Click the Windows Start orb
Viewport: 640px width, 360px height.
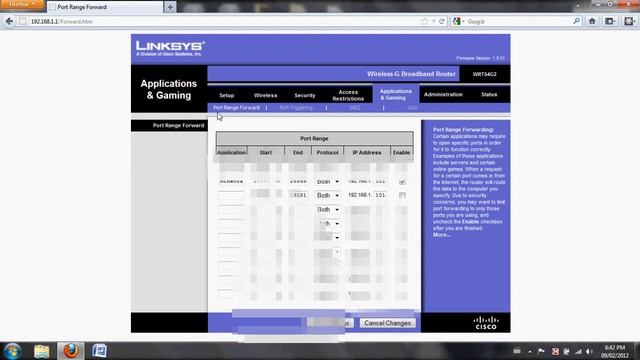pyautogui.click(x=12, y=351)
